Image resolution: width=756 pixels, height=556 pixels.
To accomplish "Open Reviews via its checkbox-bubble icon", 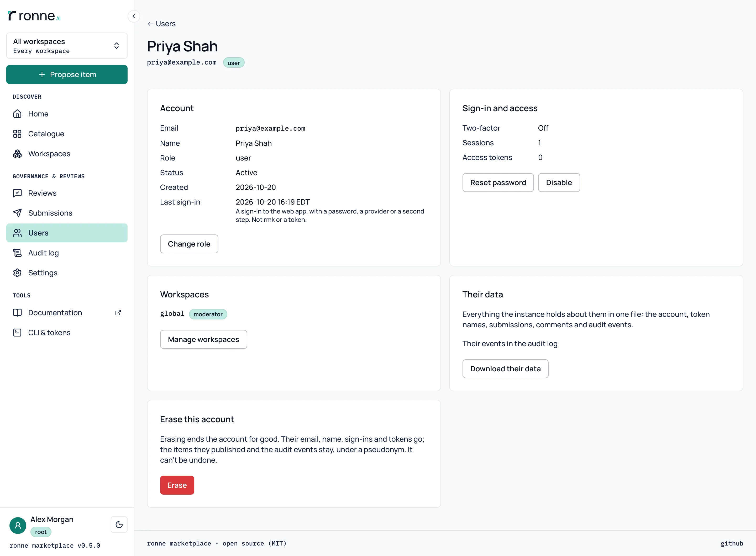I will pos(17,193).
